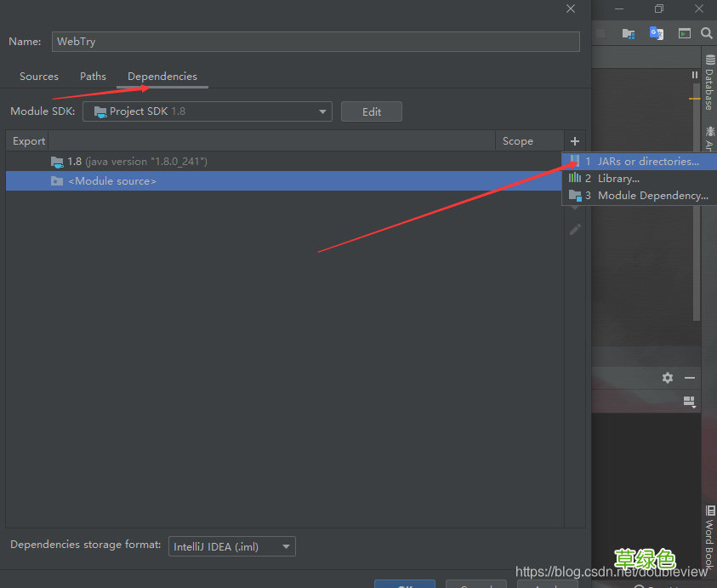Expand Dependencies storage format dropdown
This screenshot has width=717, height=588.
tap(232, 546)
